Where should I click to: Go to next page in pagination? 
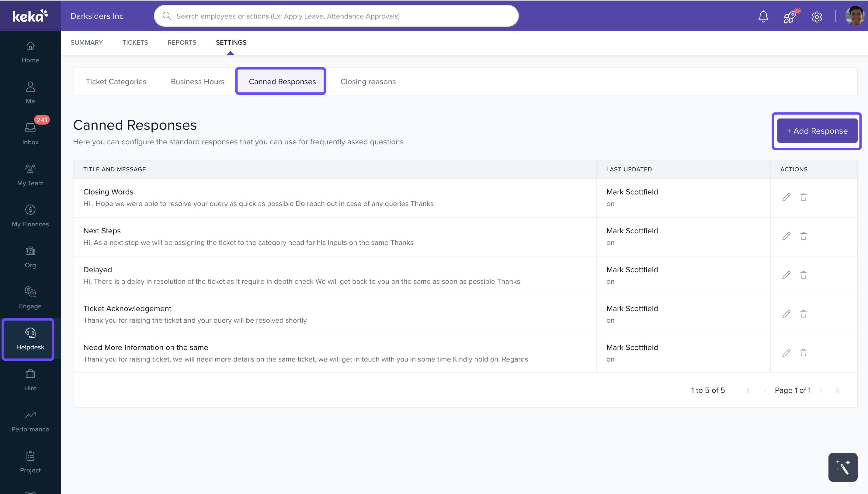tap(821, 391)
